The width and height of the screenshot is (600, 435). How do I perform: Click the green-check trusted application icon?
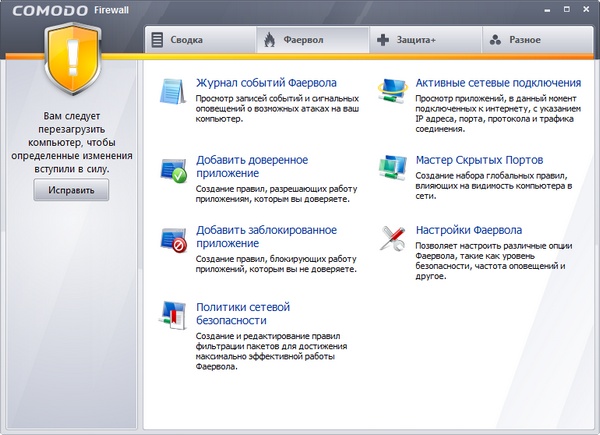[173, 170]
